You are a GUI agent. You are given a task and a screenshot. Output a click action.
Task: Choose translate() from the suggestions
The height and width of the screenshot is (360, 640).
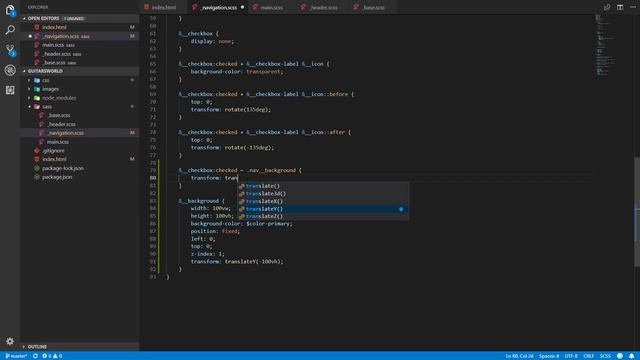(x=323, y=186)
